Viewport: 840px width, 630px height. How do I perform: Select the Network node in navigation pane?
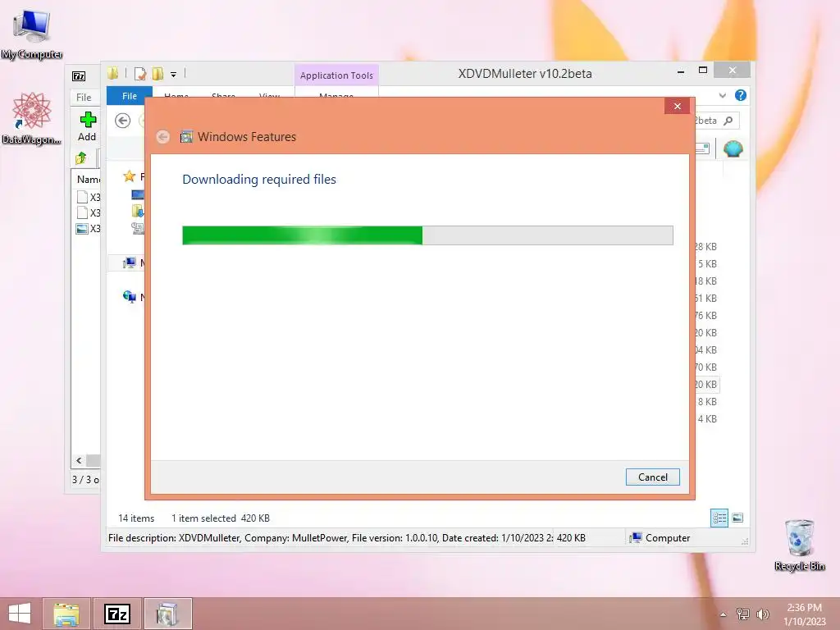click(x=130, y=297)
